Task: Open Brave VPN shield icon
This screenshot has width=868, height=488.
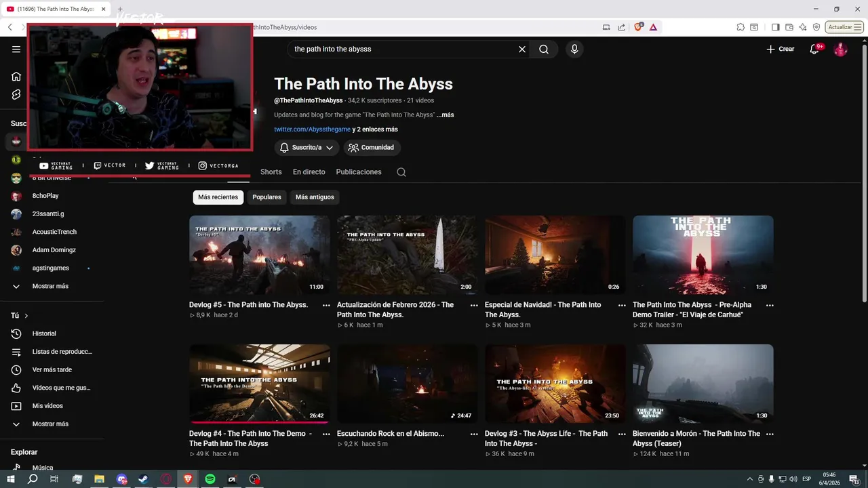Action: [x=816, y=27]
